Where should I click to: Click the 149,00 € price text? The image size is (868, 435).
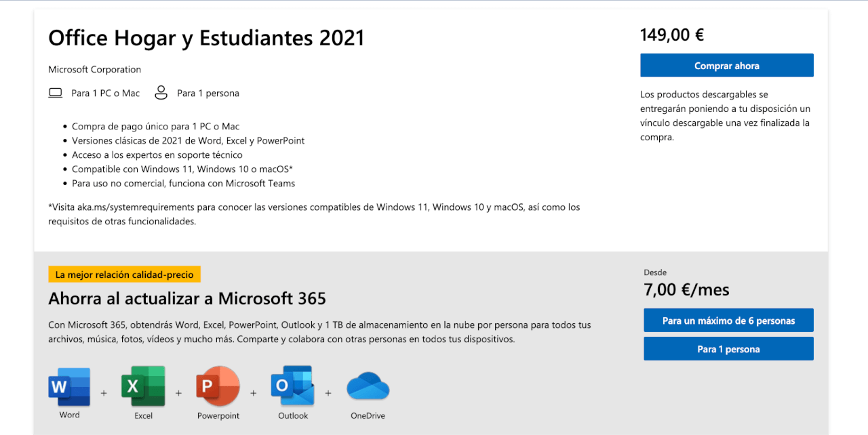(672, 34)
